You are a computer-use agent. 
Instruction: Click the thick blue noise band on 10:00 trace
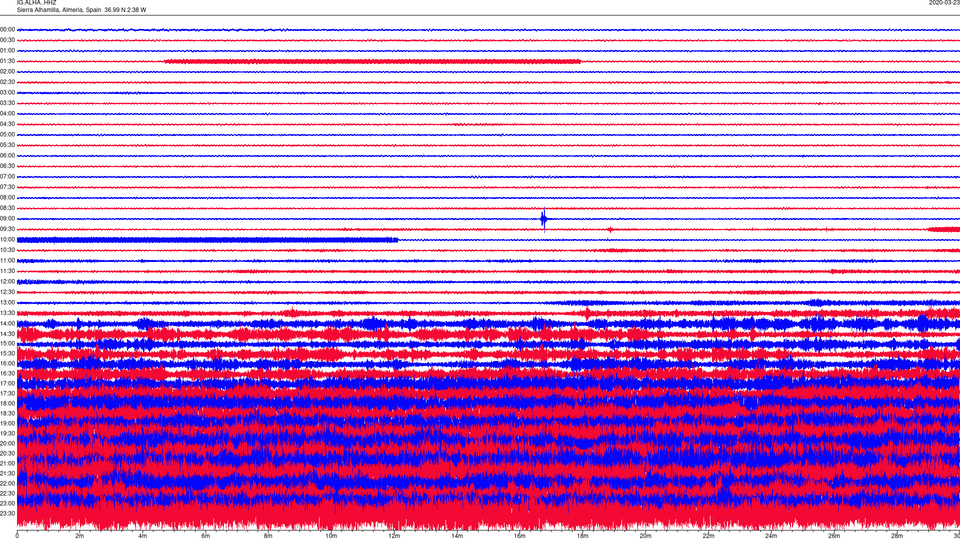pyautogui.click(x=208, y=239)
